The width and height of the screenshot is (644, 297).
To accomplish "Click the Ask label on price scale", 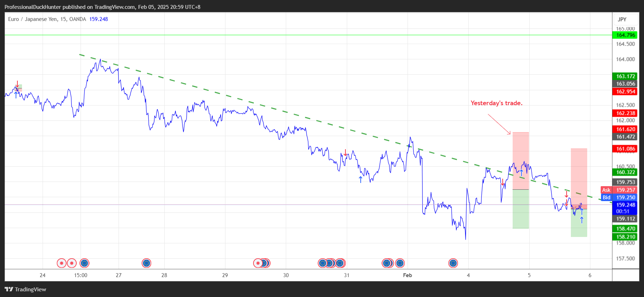I will pos(606,190).
